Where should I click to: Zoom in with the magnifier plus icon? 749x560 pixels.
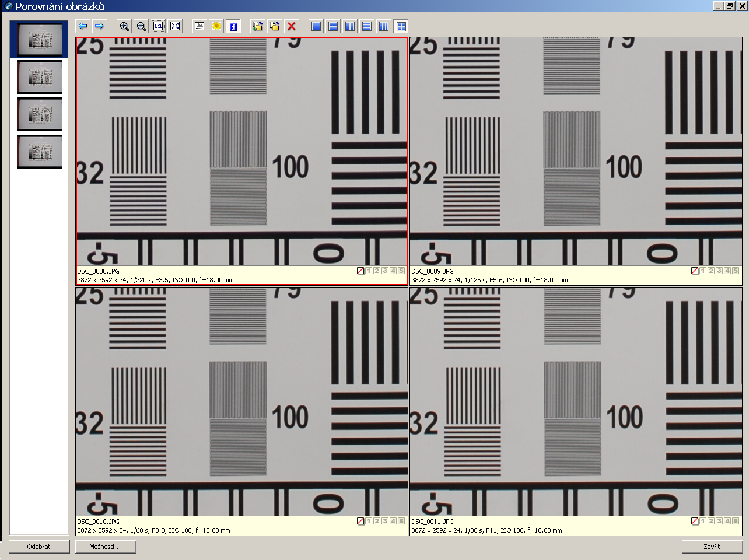(x=124, y=26)
